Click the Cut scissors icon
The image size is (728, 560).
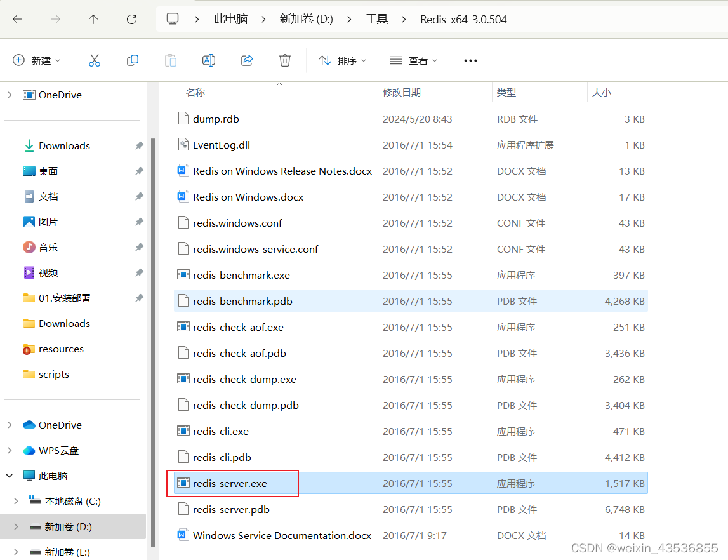[x=94, y=60]
